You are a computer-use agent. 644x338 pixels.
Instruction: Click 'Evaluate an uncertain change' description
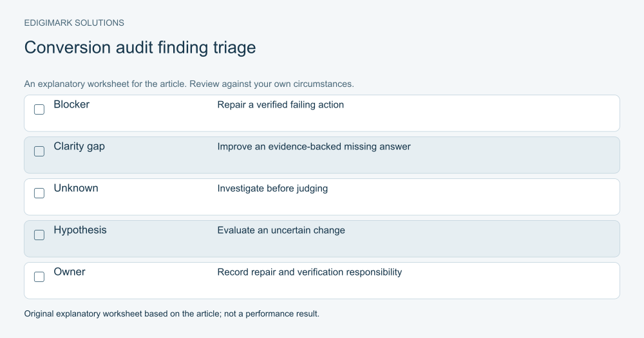coord(281,230)
